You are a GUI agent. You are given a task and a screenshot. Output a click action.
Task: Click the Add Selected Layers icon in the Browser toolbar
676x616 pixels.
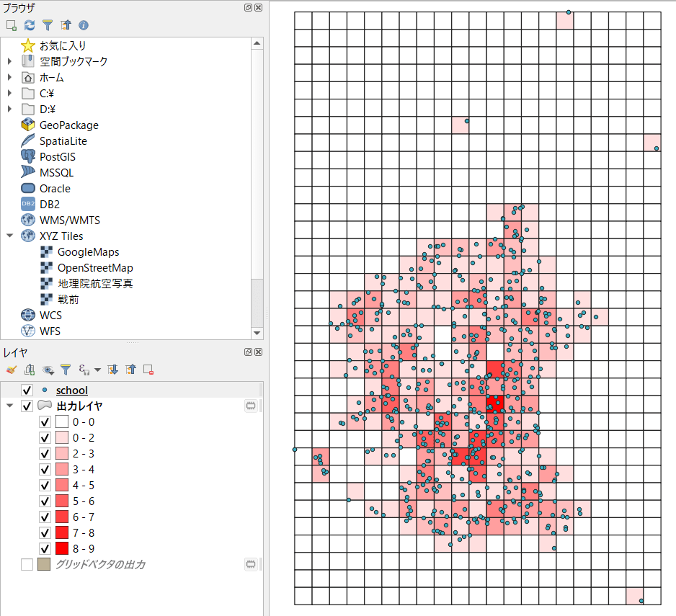tap(12, 25)
